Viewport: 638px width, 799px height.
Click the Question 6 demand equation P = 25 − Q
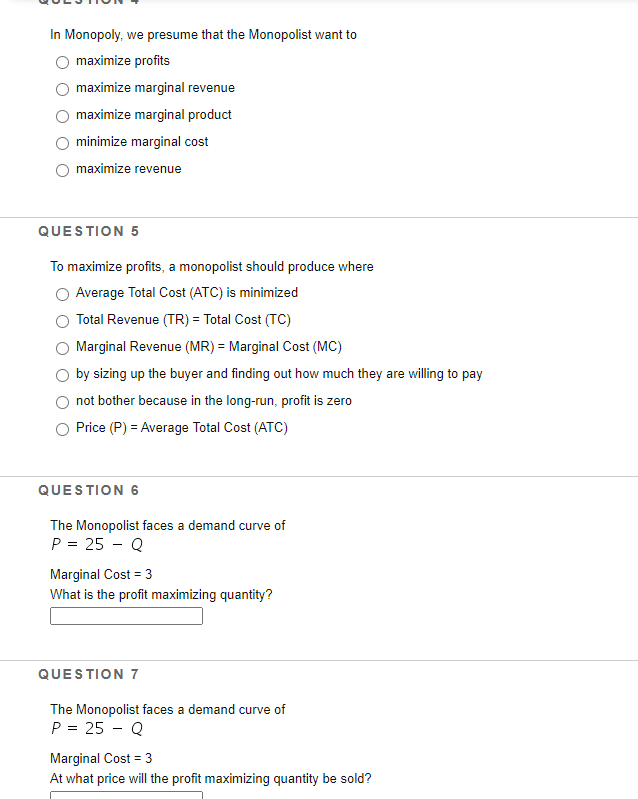(97, 545)
